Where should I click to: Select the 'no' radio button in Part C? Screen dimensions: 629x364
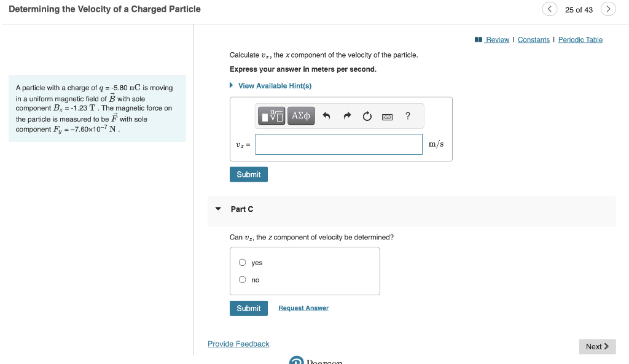pos(243,279)
